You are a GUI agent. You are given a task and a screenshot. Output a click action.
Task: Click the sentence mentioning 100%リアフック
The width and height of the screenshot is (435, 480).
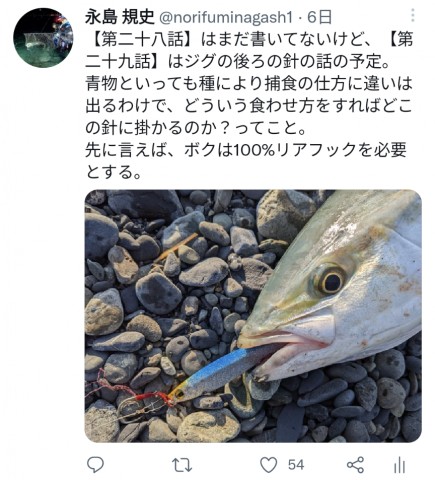click(x=246, y=150)
